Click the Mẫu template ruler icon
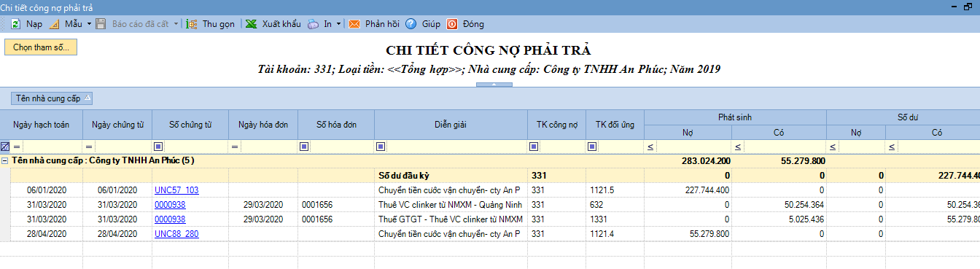Viewport: 980px width, 269px height. point(54,24)
